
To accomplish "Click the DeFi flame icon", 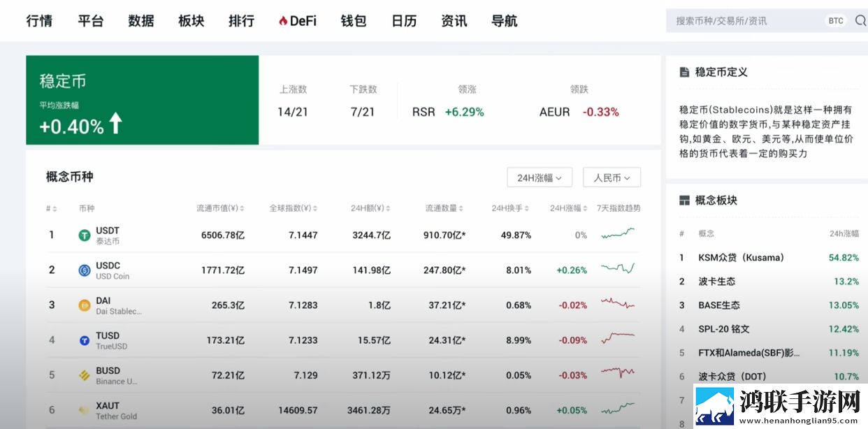I will tap(283, 21).
